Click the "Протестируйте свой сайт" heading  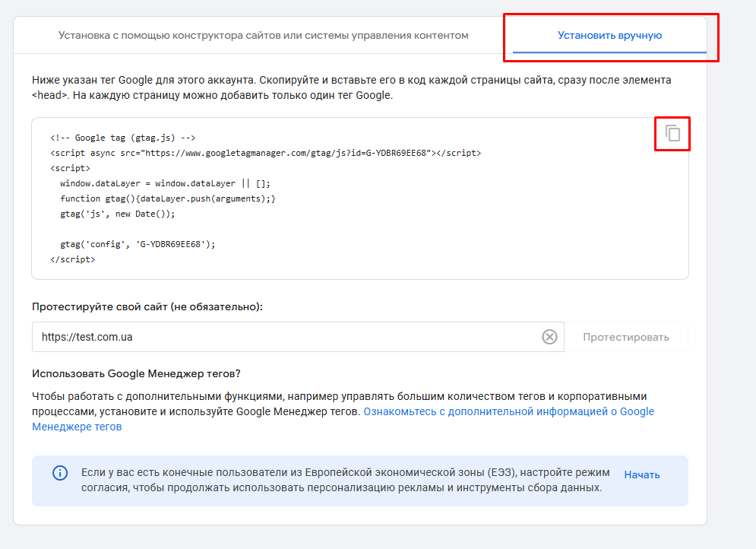pos(147,306)
